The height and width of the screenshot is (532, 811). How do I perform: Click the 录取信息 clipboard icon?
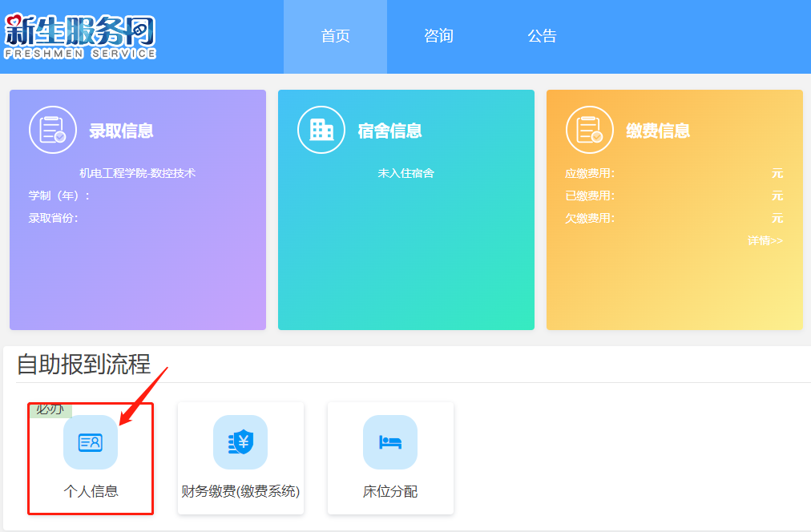pyautogui.click(x=53, y=130)
